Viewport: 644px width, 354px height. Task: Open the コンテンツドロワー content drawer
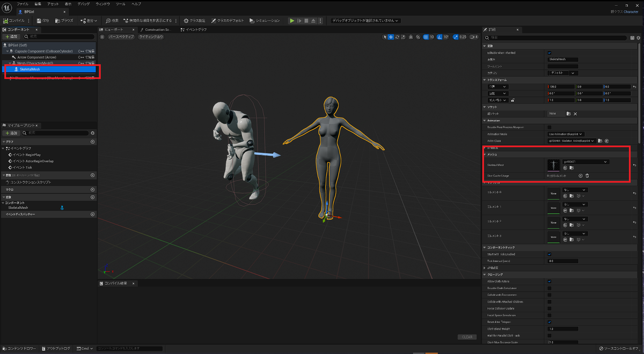click(x=19, y=348)
